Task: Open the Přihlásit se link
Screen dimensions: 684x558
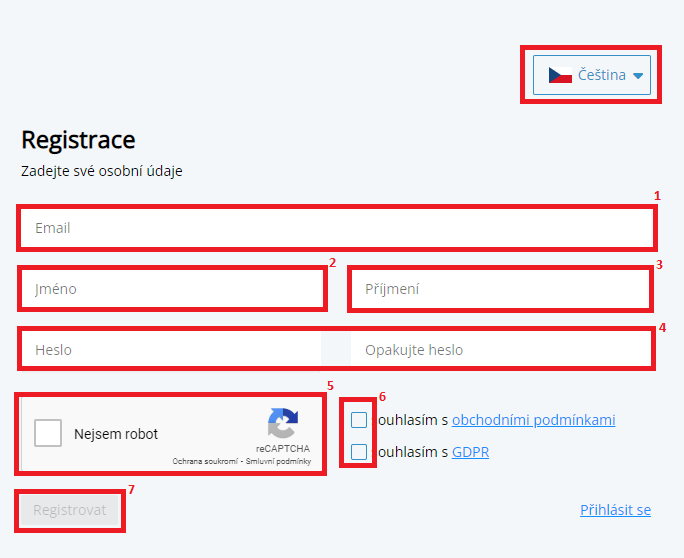Action: (615, 510)
